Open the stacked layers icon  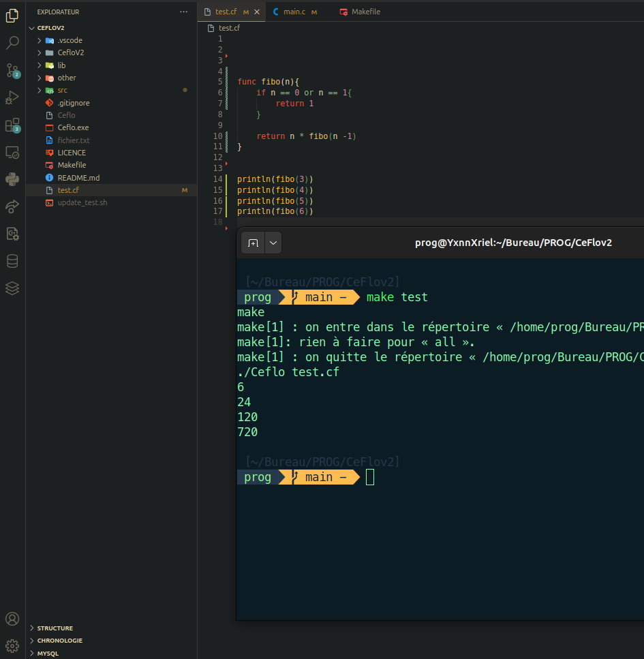[x=12, y=288]
